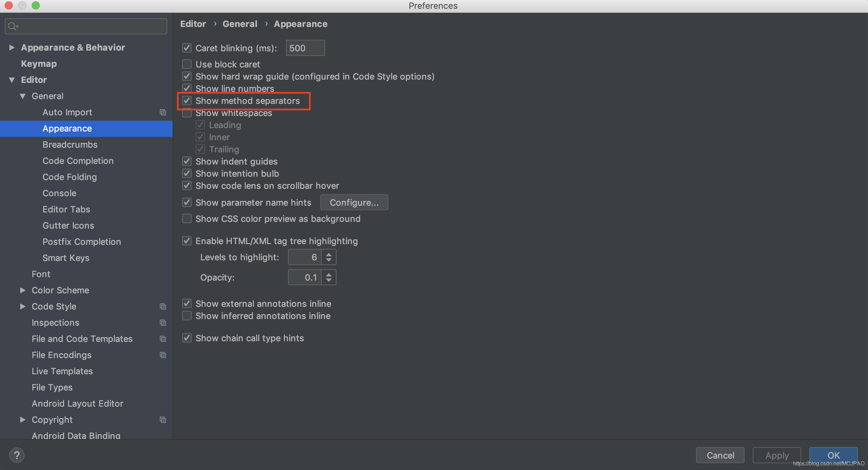Image resolution: width=868 pixels, height=470 pixels.
Task: Toggle Show method separators checkbox
Action: pos(186,100)
